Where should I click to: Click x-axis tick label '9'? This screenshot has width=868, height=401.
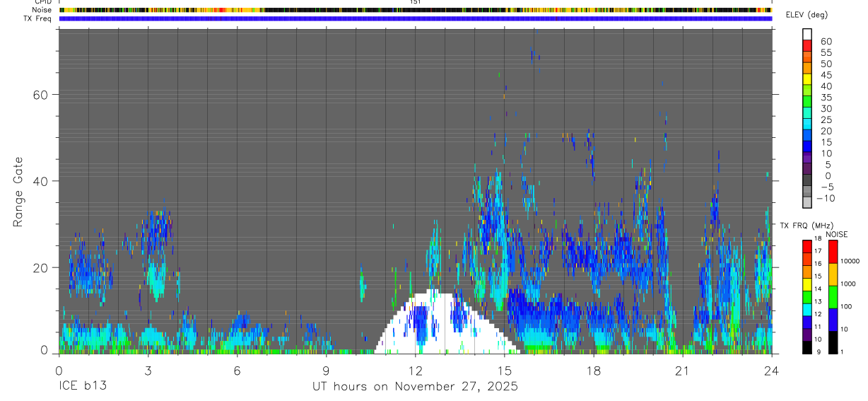coord(327,371)
